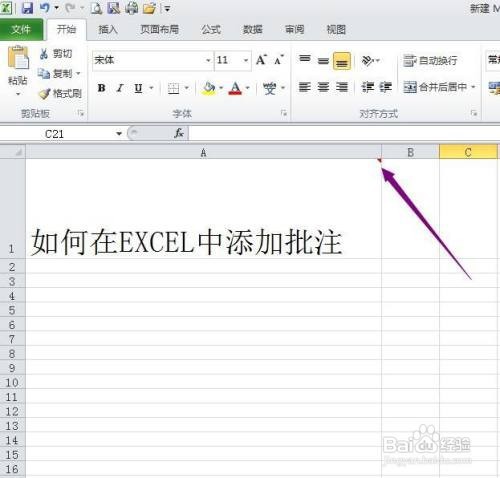Switch to the 视图 (View) tab
This screenshot has height=478, width=500.
(336, 30)
